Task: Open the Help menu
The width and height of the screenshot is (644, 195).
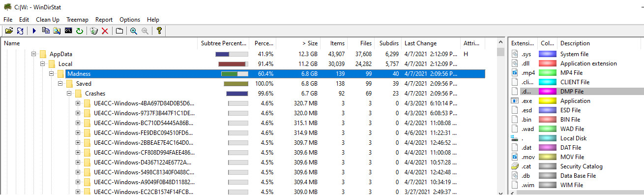Action: pos(153,20)
